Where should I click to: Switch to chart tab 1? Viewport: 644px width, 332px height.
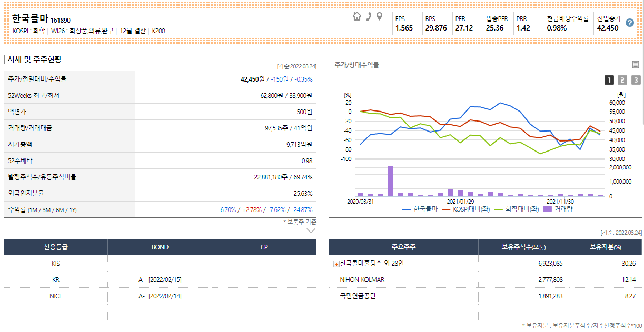[x=609, y=80]
